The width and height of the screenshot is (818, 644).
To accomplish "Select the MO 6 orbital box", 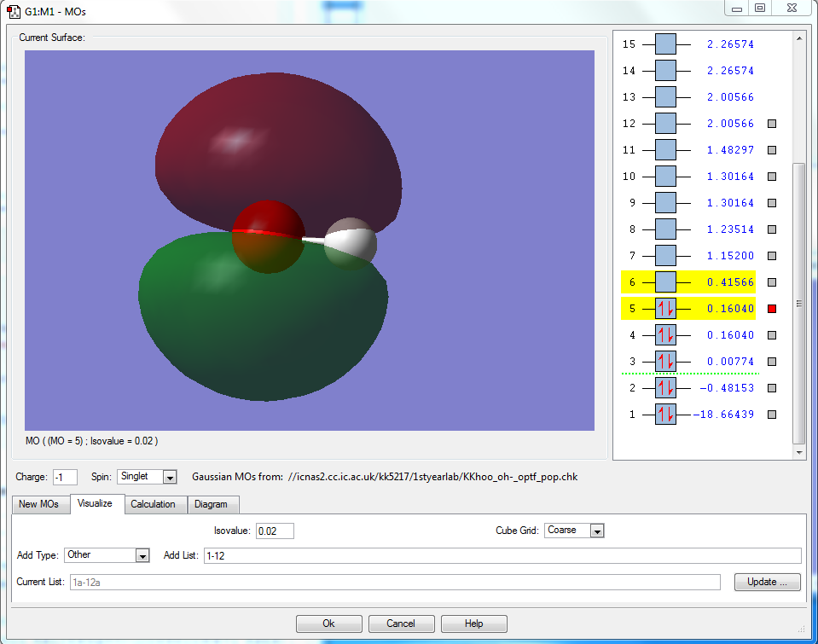I will [x=665, y=282].
